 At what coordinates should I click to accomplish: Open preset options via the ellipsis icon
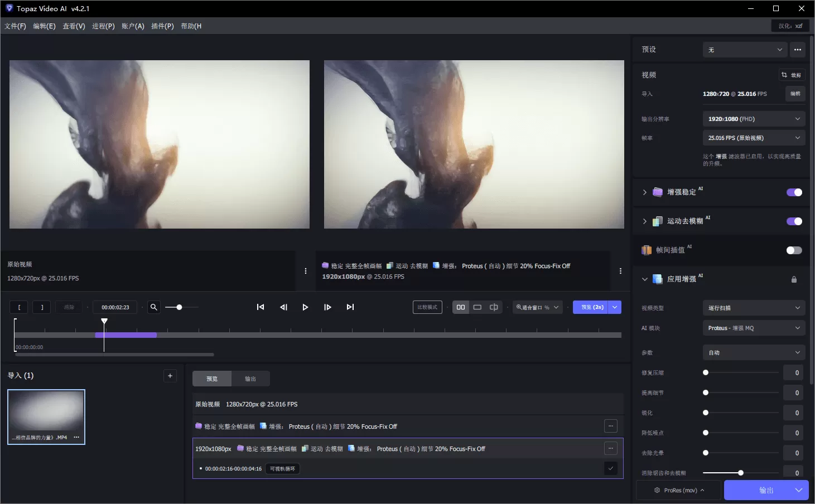coord(798,49)
